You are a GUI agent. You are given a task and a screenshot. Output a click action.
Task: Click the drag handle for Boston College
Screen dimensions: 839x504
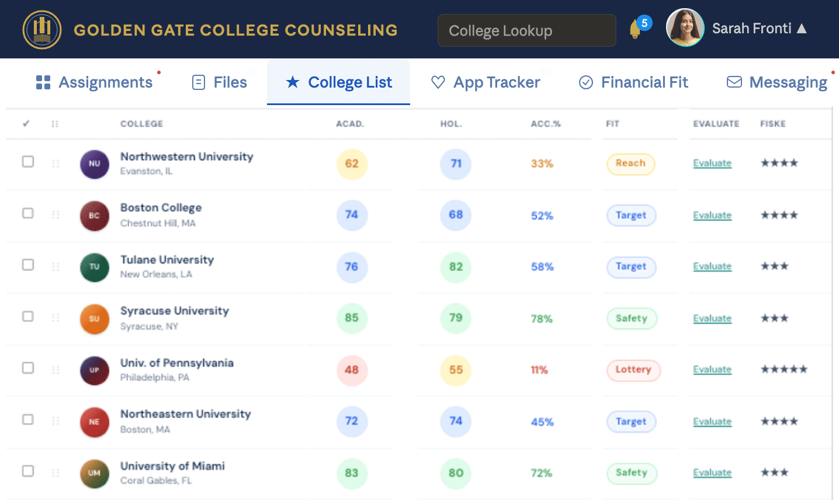(x=56, y=215)
